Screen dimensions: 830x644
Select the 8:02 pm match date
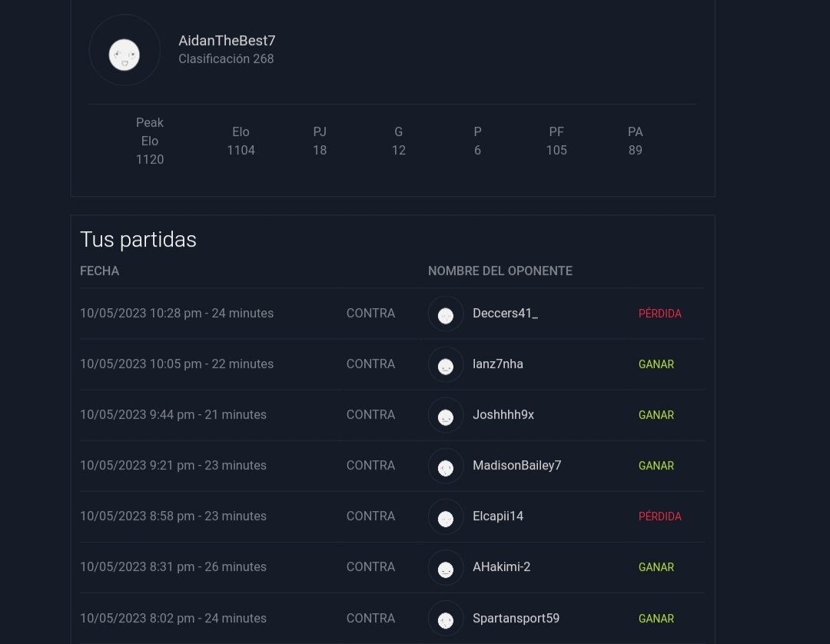(173, 618)
